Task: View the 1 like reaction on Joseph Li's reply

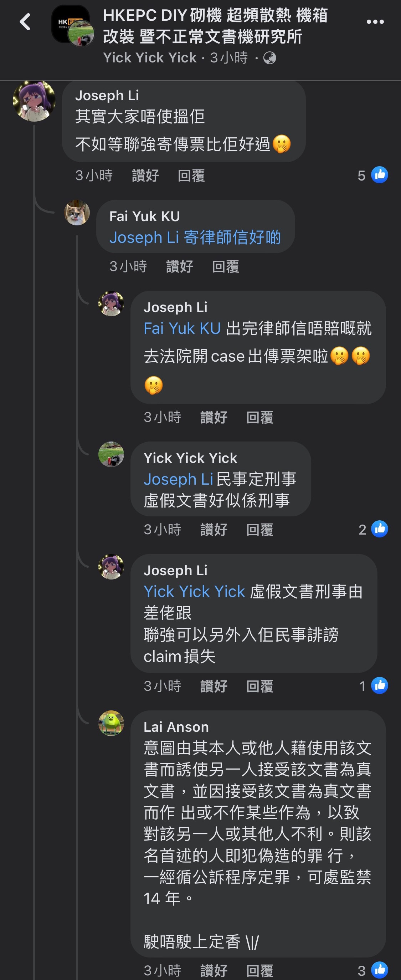Action: click(373, 686)
